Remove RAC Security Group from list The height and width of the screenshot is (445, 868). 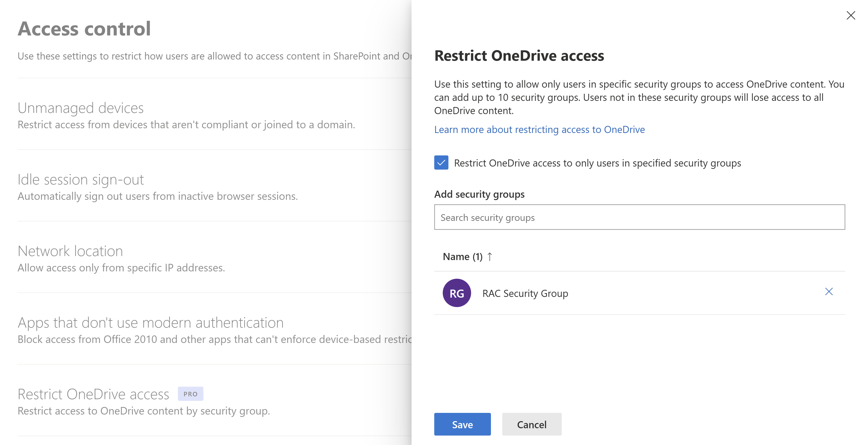click(x=829, y=292)
